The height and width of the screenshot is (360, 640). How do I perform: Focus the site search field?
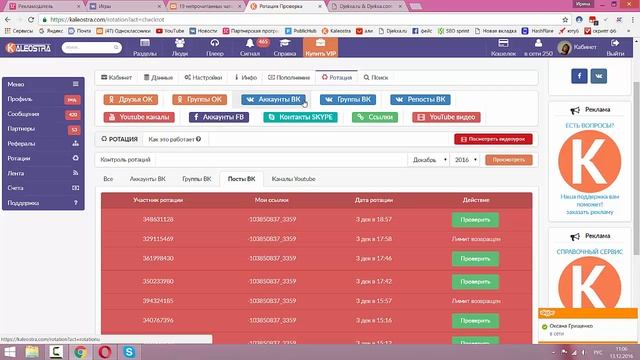coord(91,47)
